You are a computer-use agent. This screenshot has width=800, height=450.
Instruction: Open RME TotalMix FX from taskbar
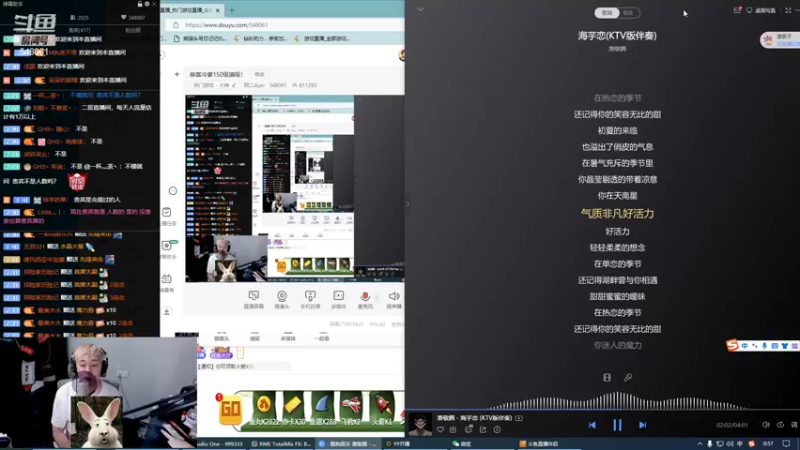coord(281,444)
